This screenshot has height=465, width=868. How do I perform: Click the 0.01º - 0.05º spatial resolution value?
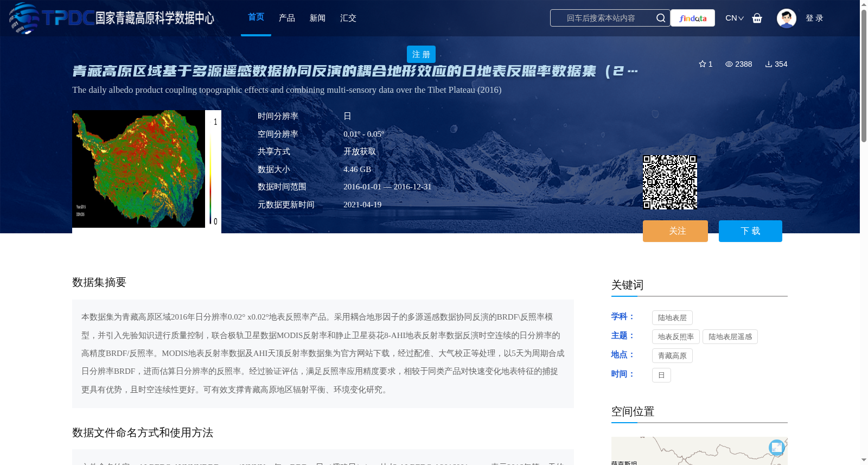[x=363, y=134]
